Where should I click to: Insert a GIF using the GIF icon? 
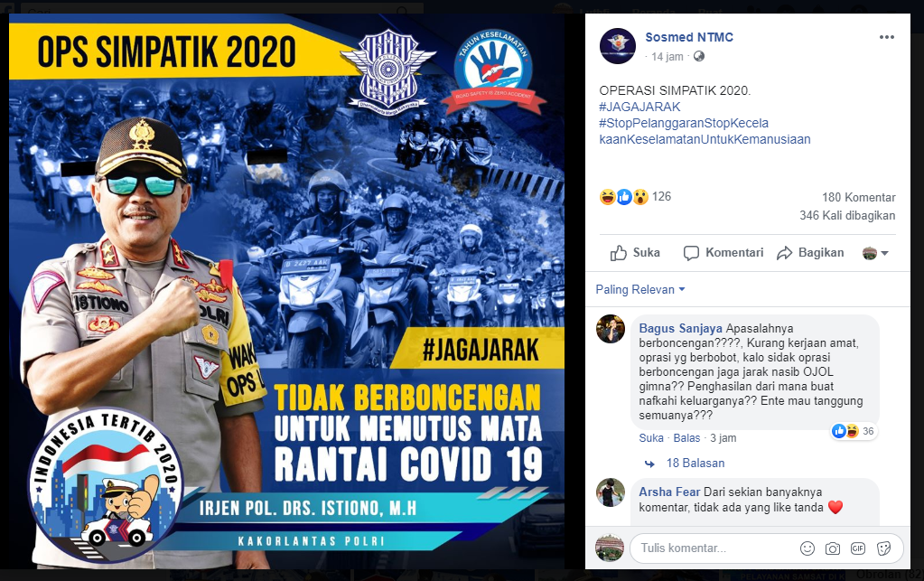(858, 548)
